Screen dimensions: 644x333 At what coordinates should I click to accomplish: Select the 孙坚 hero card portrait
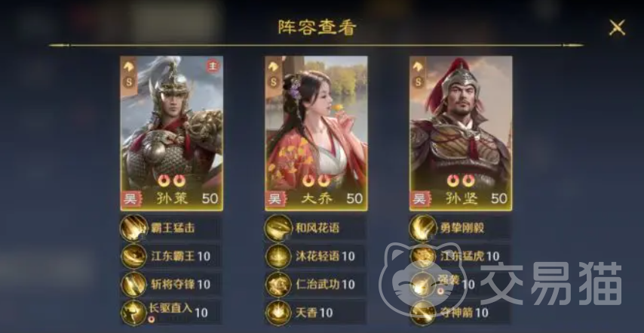[x=461, y=133]
